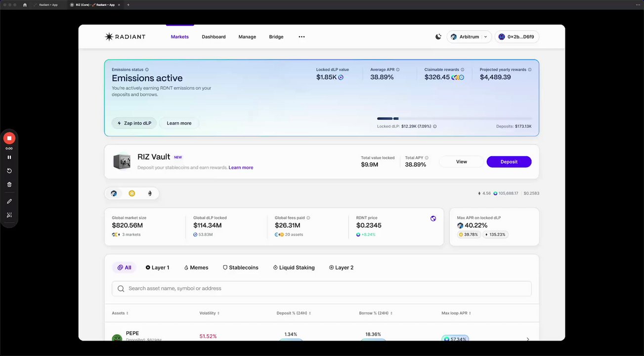This screenshot has width=644, height=356.
Task: Show Average APR info tooltip
Action: click(398, 70)
